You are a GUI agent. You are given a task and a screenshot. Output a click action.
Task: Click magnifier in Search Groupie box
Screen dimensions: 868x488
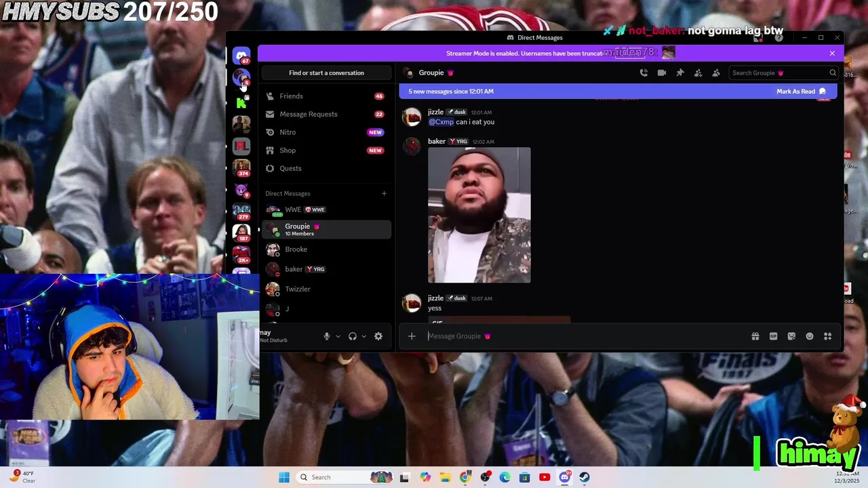tap(833, 73)
